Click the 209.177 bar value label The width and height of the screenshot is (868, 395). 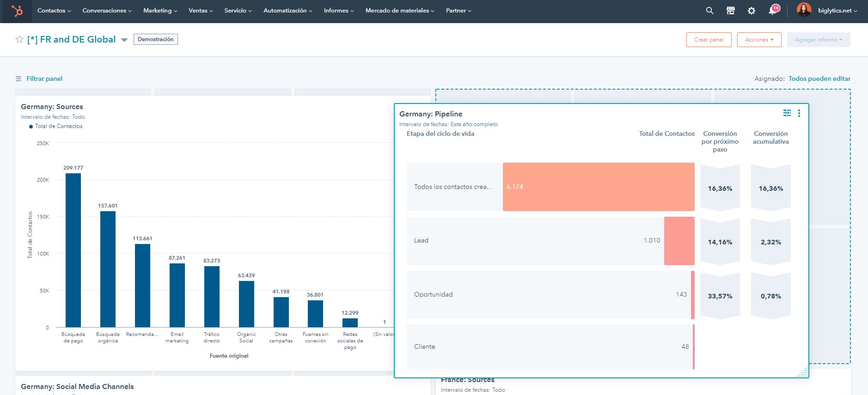pos(73,168)
